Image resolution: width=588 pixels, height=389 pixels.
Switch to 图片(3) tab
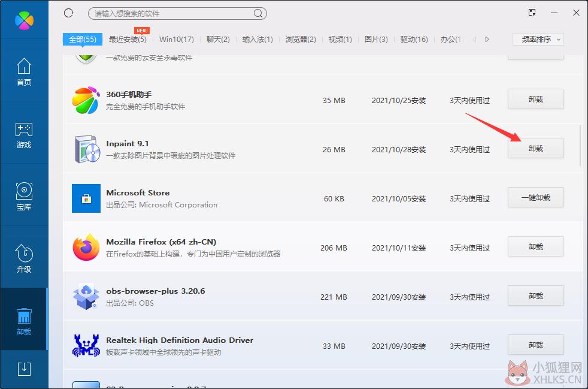point(376,39)
